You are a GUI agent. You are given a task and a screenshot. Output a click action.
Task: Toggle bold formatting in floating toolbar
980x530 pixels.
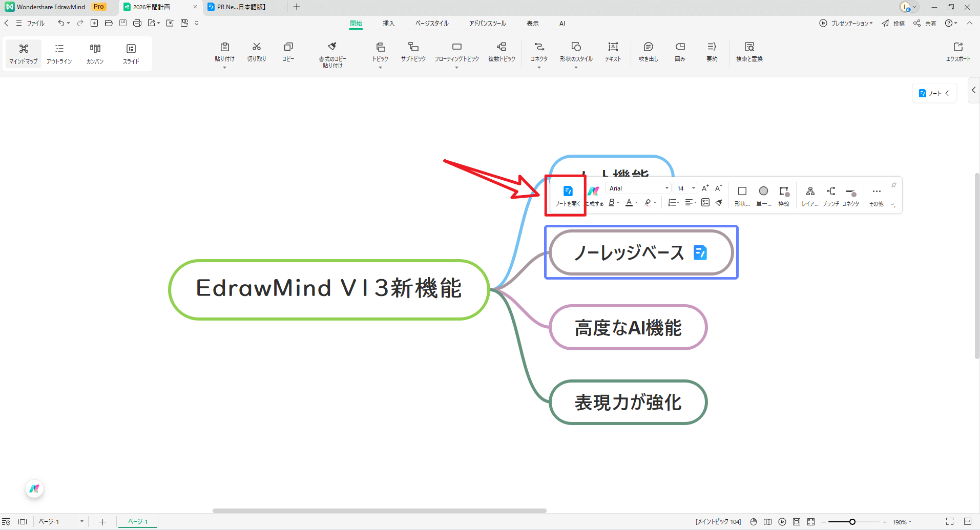613,202
